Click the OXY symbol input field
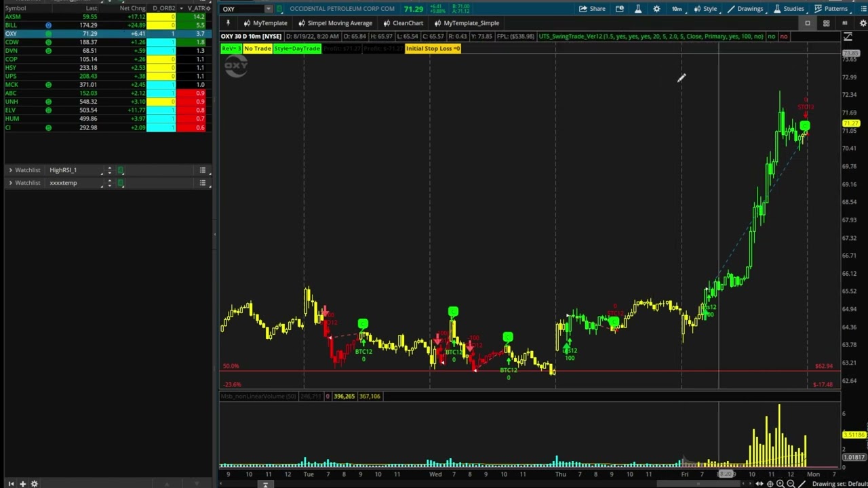The image size is (868, 488). coord(242,9)
